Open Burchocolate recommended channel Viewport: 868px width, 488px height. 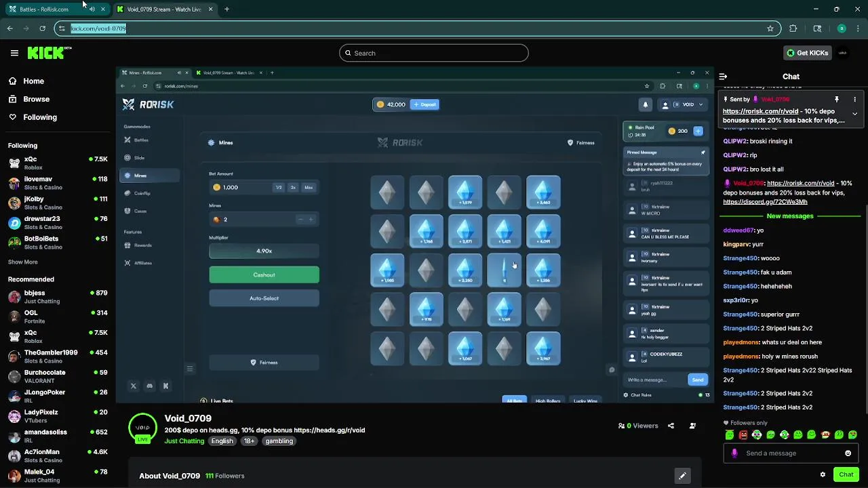[58, 376]
